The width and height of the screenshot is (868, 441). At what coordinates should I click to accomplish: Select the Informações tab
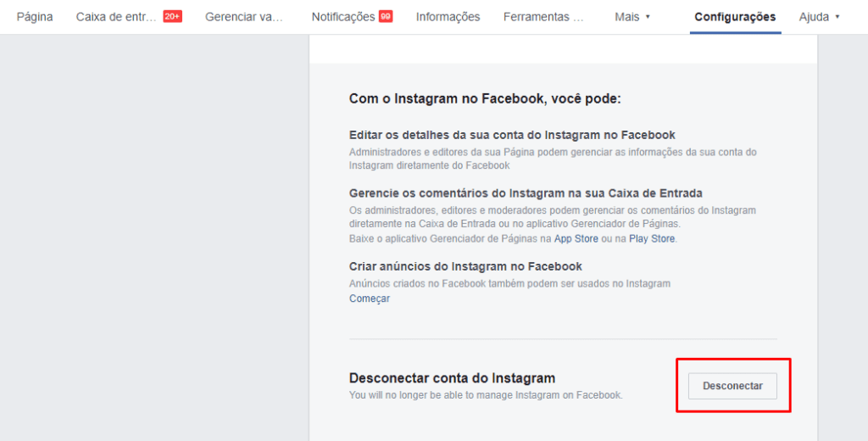448,17
